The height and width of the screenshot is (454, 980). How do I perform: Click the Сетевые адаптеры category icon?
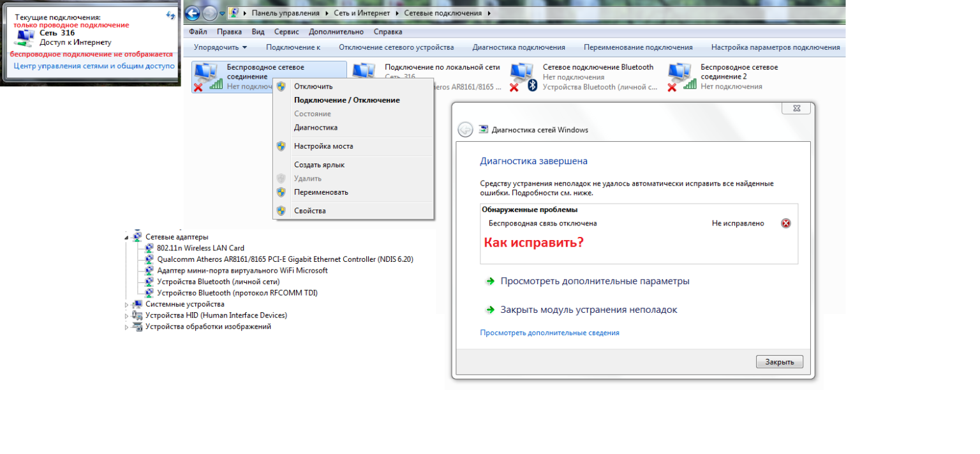point(137,237)
